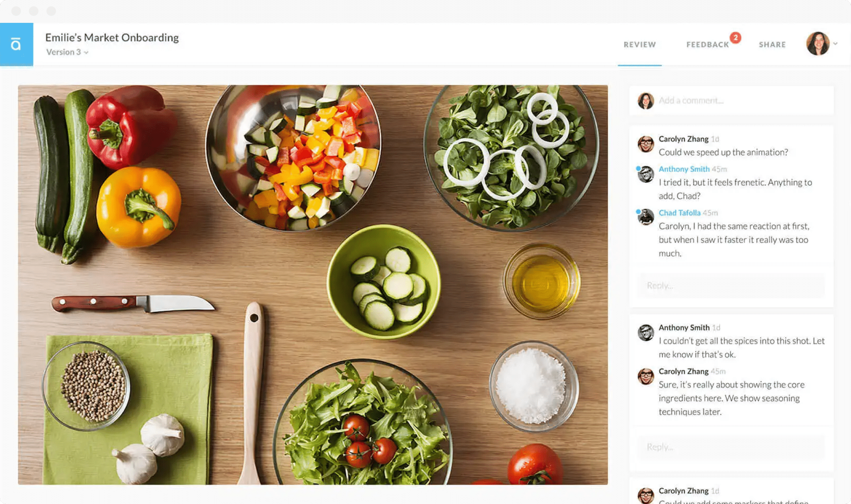This screenshot has height=504, width=851.
Task: Click the Anthony Smith name link
Action: pos(684,169)
